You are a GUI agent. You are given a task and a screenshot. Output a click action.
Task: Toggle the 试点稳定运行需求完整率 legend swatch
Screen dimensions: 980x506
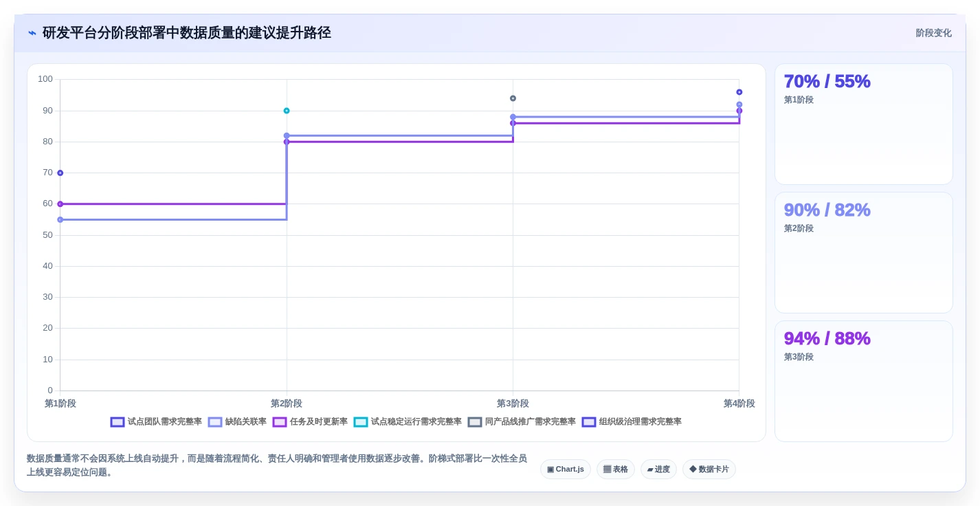(361, 422)
